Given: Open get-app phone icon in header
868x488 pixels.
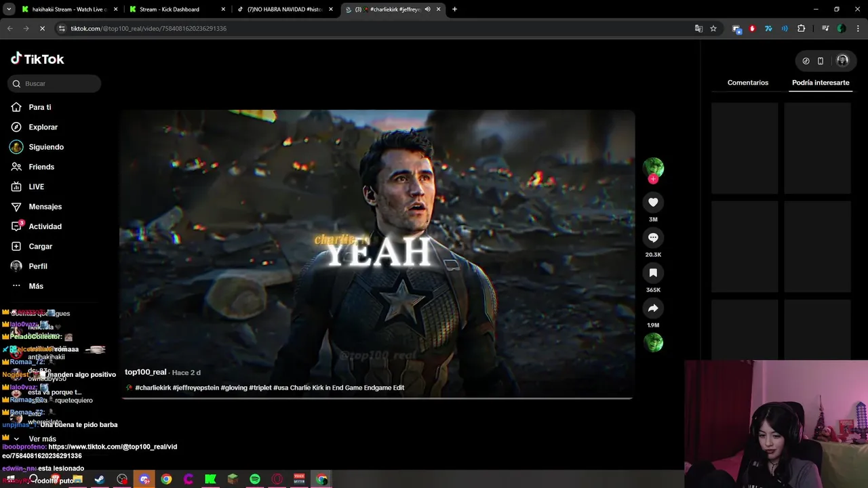Looking at the screenshot, I should [821, 61].
